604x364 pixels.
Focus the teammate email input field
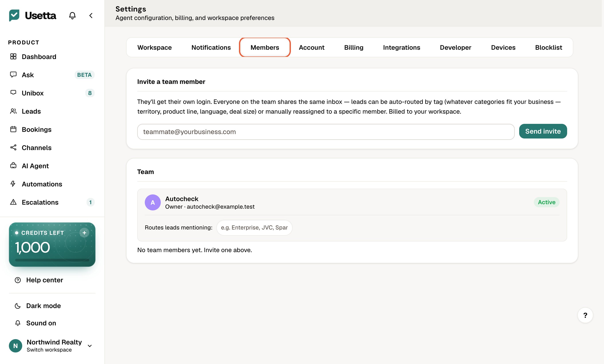[326, 132]
